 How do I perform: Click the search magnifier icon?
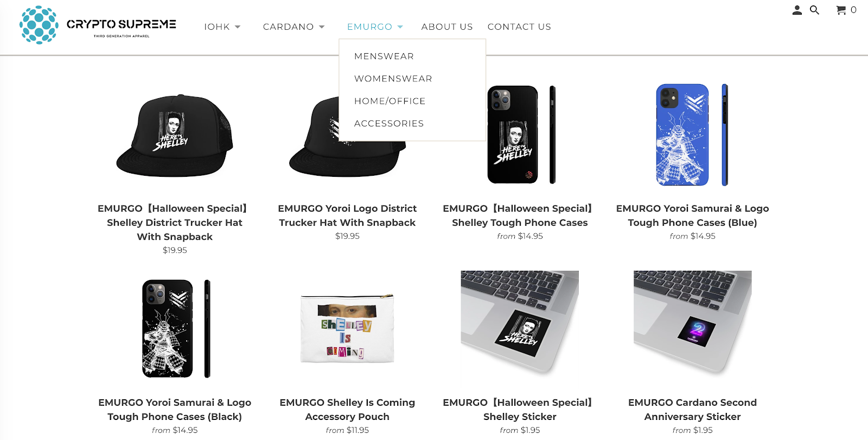point(814,10)
